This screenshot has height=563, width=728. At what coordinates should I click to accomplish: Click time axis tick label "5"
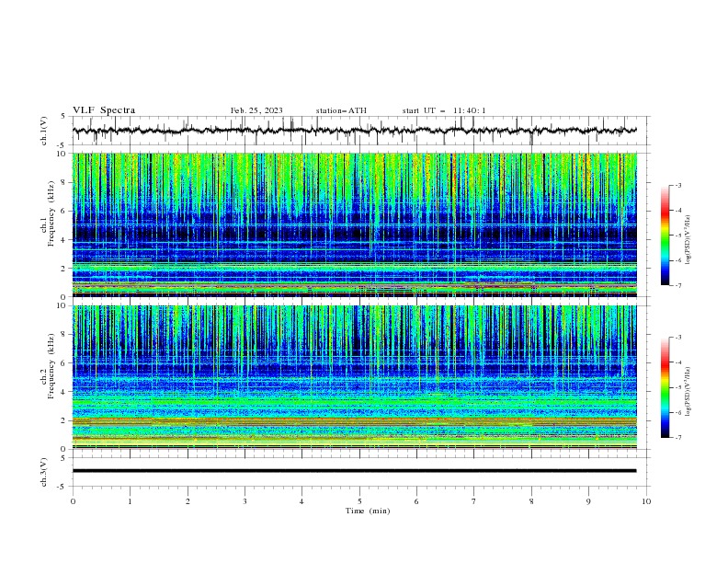(x=359, y=501)
